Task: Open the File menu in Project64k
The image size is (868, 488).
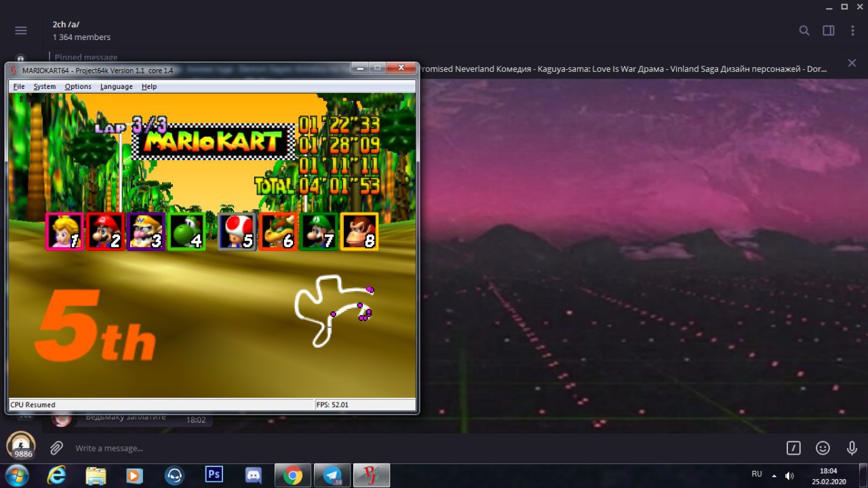Action: [x=19, y=86]
